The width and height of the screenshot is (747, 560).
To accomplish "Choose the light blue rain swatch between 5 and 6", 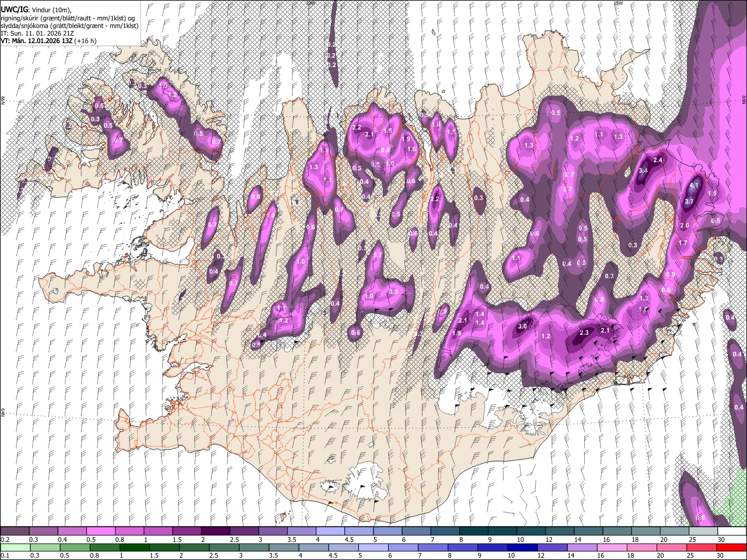I will [372, 547].
